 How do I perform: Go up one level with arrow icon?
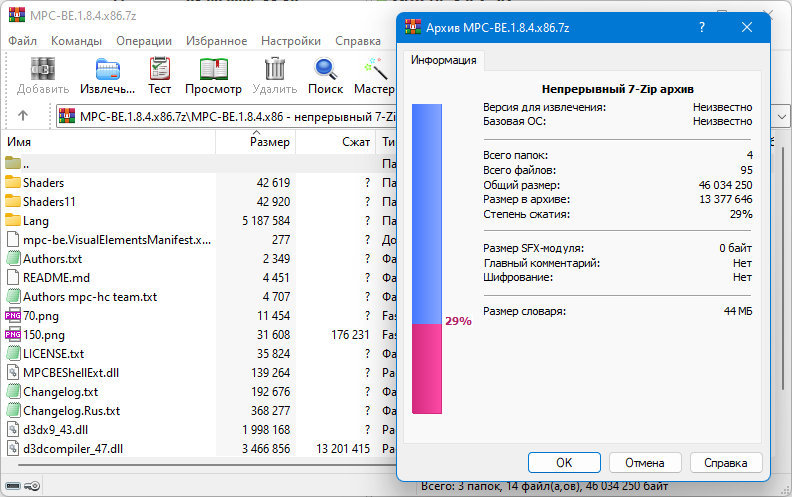23,116
